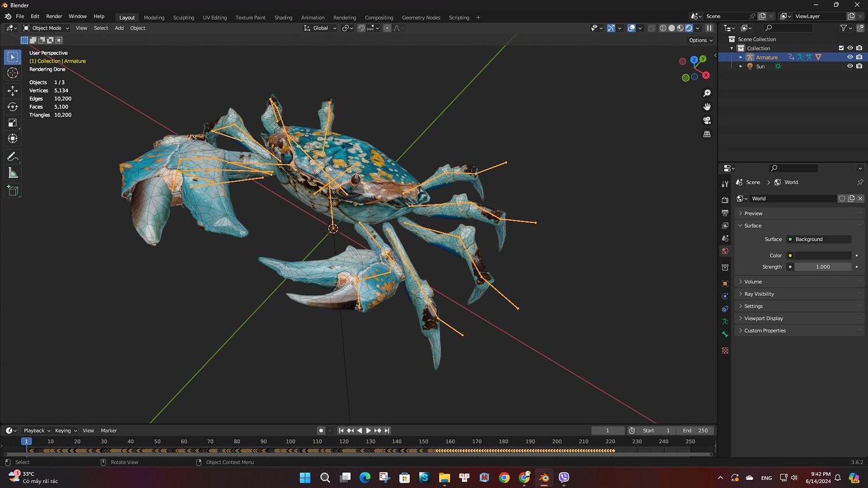Hide the Armature in outliner
The height and width of the screenshot is (488, 868).
tap(849, 57)
